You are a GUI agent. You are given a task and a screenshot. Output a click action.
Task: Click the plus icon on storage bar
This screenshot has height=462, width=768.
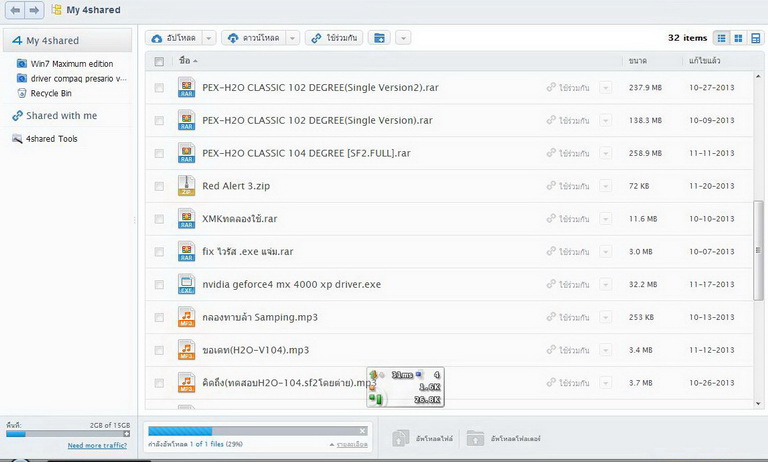coord(126,434)
